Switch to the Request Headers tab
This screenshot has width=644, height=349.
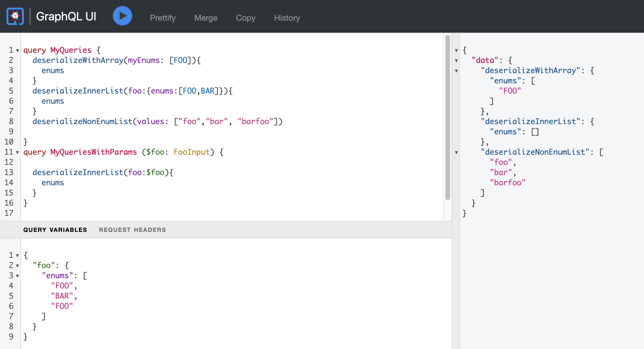(x=132, y=230)
